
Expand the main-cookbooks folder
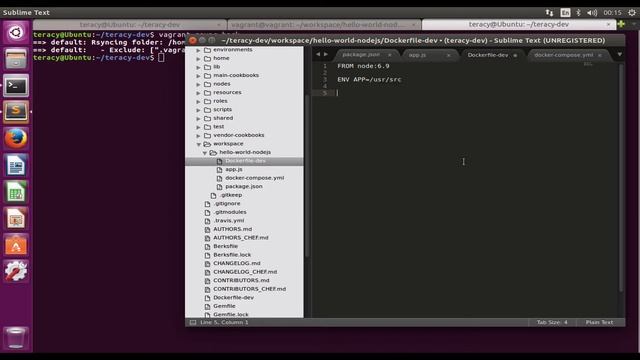[x=198, y=76]
